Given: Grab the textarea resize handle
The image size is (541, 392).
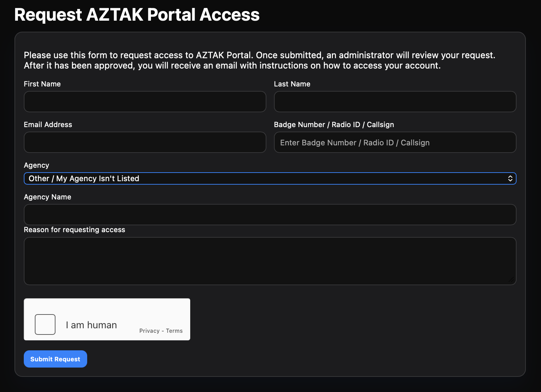Looking at the screenshot, I should coord(511,280).
